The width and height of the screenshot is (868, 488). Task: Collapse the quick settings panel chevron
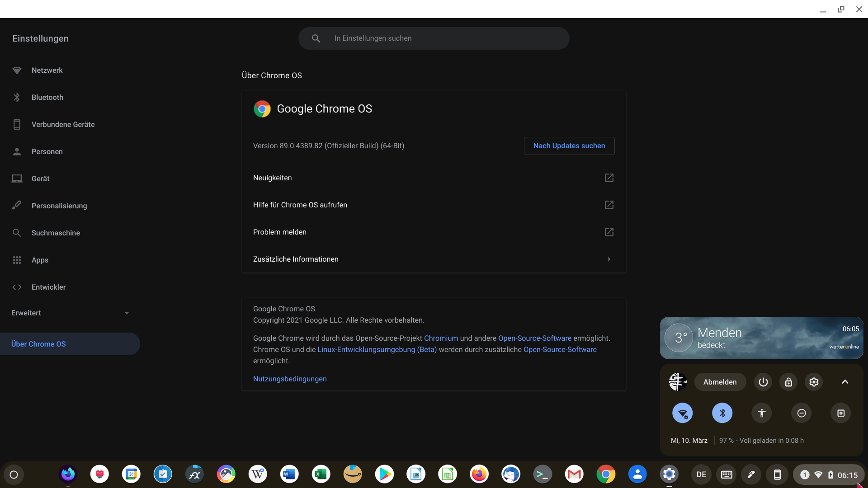pyautogui.click(x=845, y=382)
